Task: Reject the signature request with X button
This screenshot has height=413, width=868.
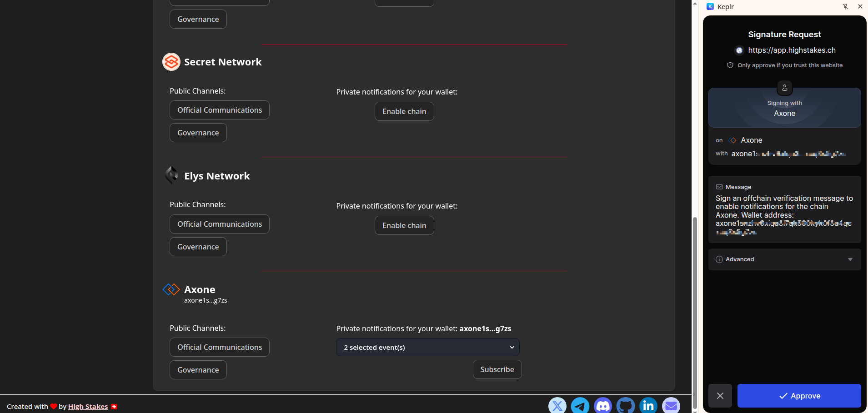Action: [x=720, y=396]
